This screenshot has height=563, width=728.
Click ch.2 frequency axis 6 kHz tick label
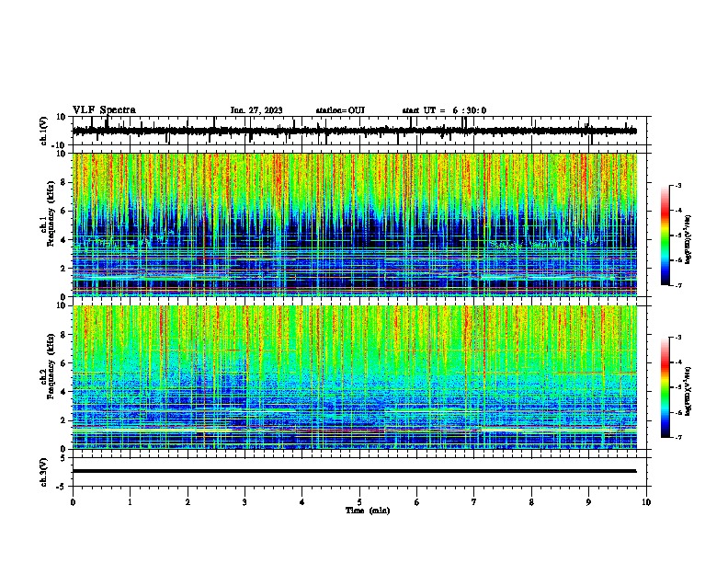click(64, 363)
